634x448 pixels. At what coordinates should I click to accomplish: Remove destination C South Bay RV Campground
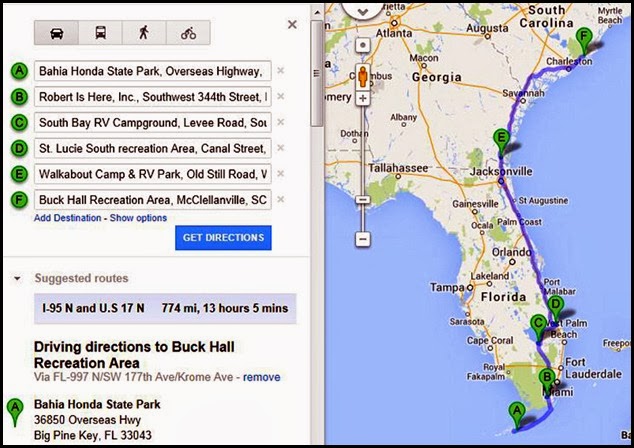pyautogui.click(x=280, y=122)
